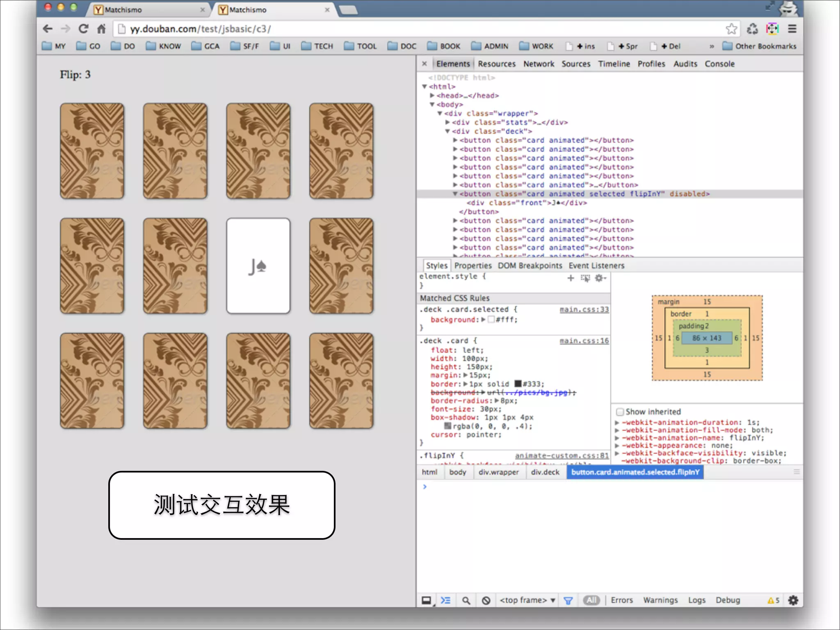Image resolution: width=840 pixels, height=630 pixels.
Task: Click the browser forward arrow
Action: pyautogui.click(x=66, y=29)
